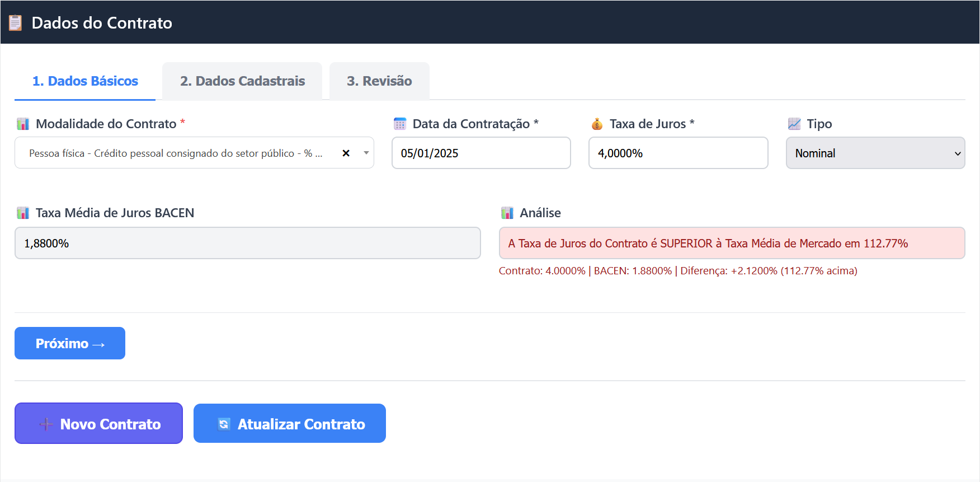
Task: Click the bar chart icon next to Modalidade do Contrato
Action: (23, 124)
